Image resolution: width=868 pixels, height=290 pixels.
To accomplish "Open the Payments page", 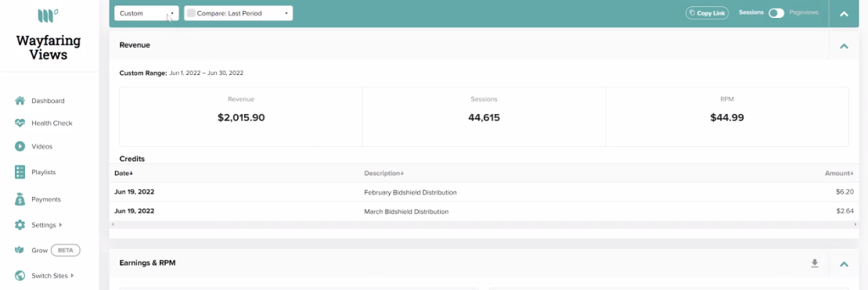I will [46, 199].
